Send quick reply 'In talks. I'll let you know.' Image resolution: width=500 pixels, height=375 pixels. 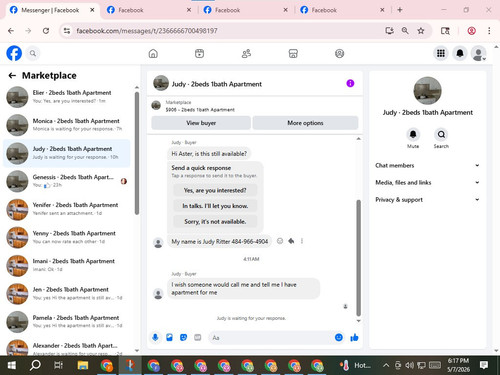(x=215, y=206)
